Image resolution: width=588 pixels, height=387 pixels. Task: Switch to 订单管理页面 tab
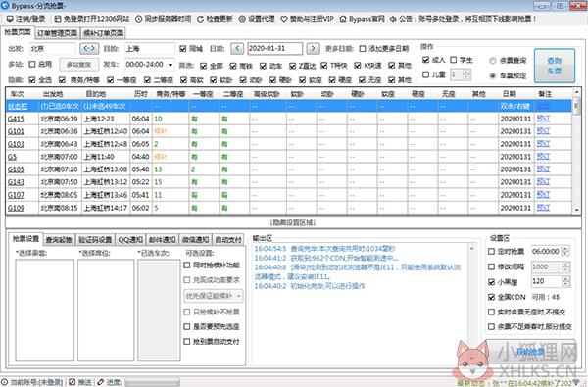[x=58, y=33]
